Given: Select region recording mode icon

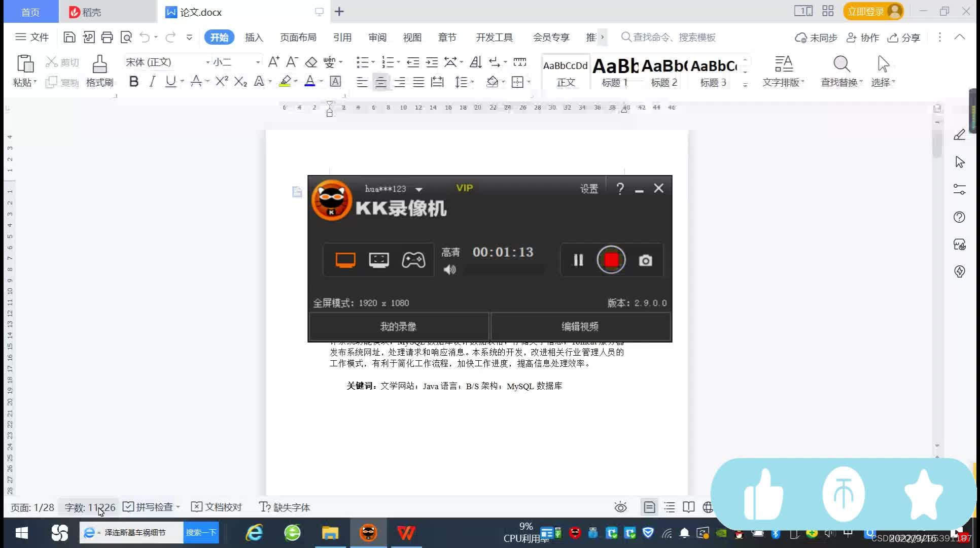Looking at the screenshot, I should (379, 260).
